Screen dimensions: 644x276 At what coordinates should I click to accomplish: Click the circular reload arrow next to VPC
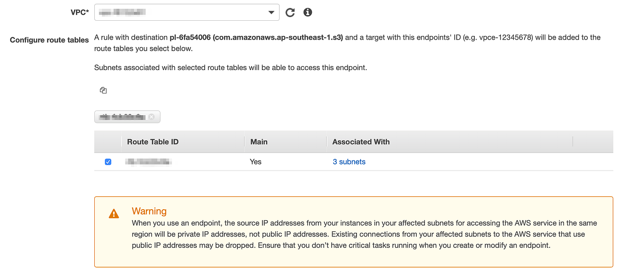point(290,12)
